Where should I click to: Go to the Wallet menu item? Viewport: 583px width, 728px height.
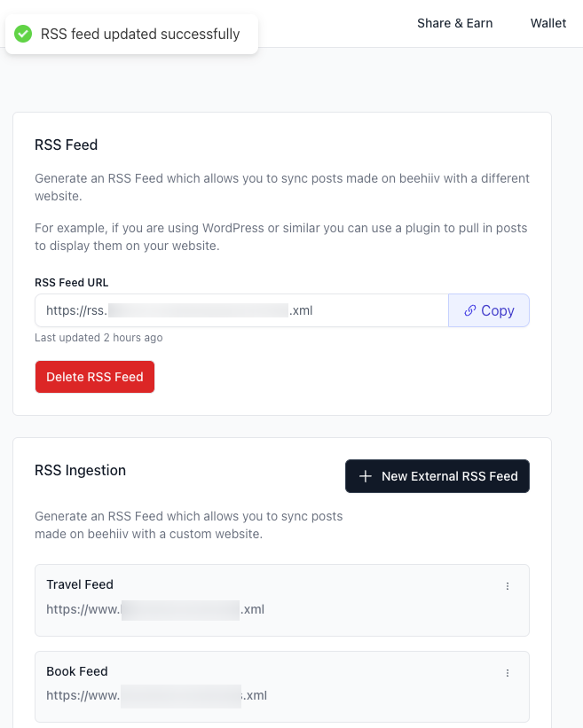[x=548, y=23]
